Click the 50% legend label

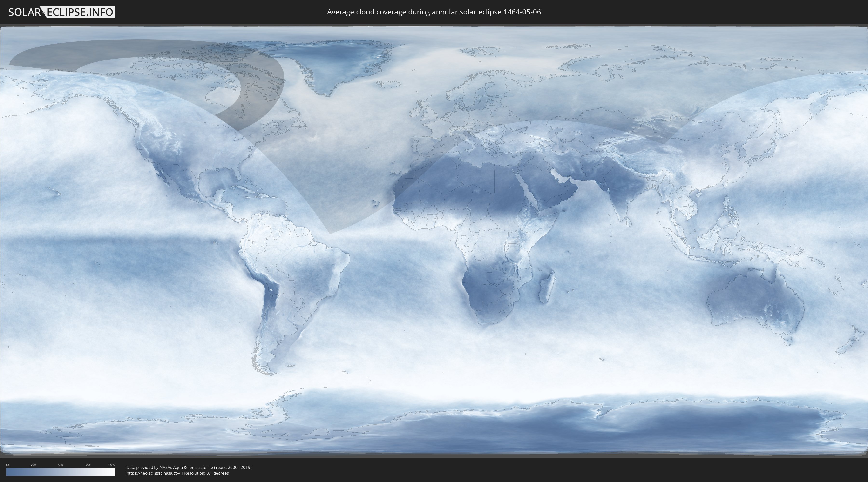pyautogui.click(x=61, y=465)
